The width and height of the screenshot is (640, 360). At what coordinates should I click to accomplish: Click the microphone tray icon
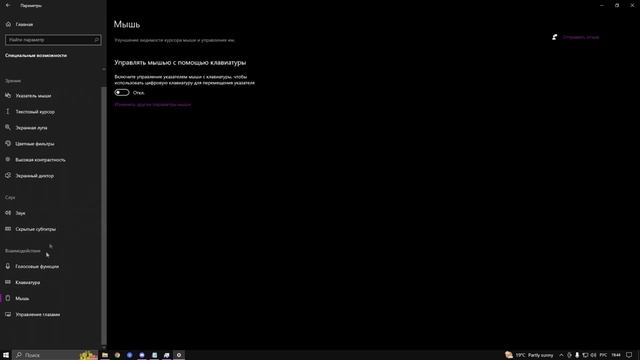577,355
